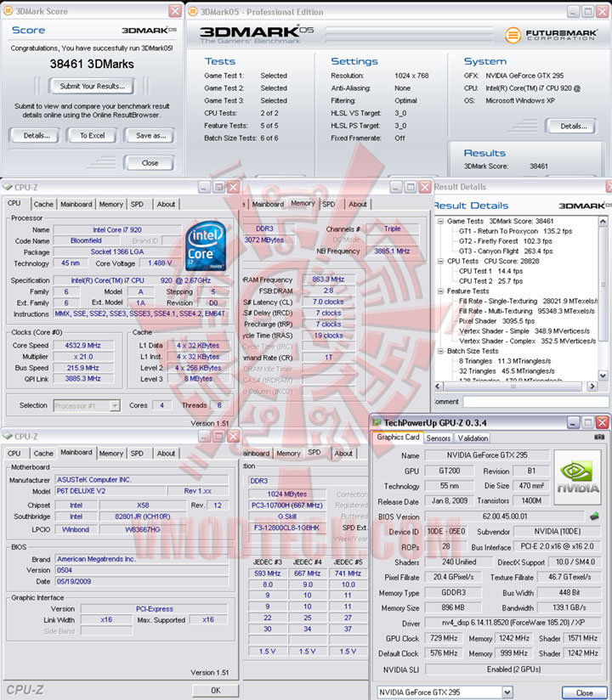Click the mainboard Model field P6T DELUXE V2
612x700 pixels.
click(110, 491)
